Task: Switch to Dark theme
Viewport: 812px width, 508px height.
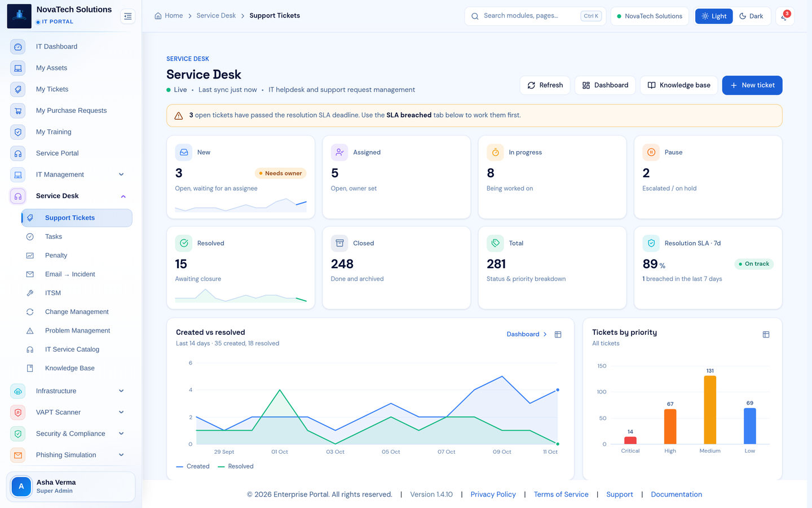Action: tap(751, 16)
